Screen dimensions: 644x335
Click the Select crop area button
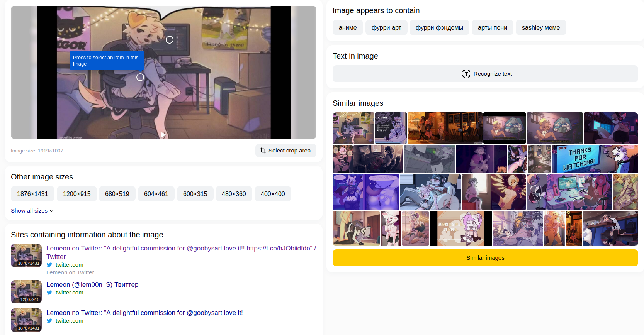[x=286, y=151]
